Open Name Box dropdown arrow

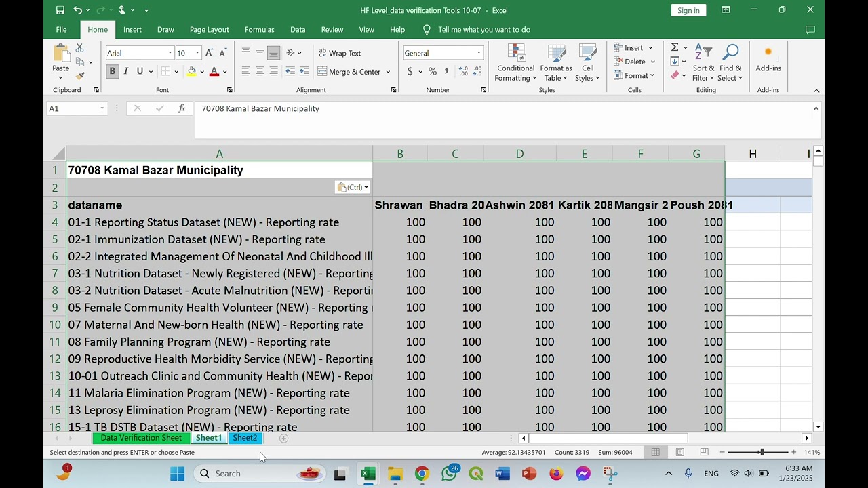[x=102, y=108]
